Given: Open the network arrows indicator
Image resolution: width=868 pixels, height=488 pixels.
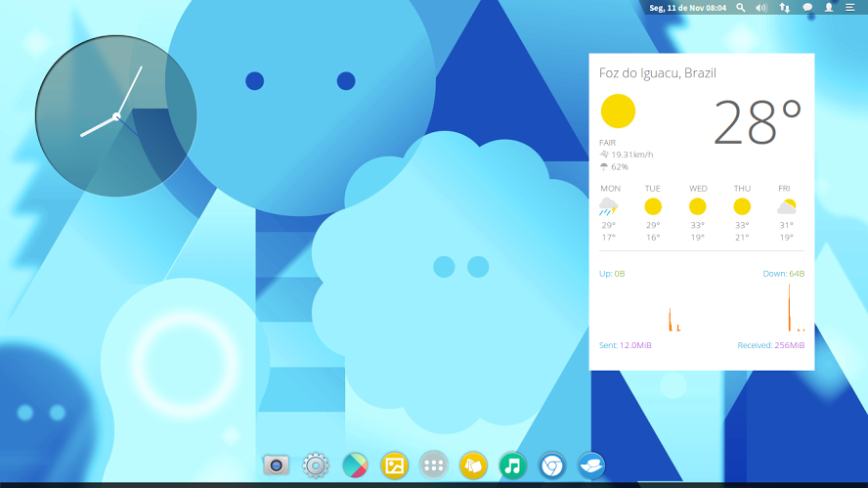Looking at the screenshot, I should tap(784, 7).
